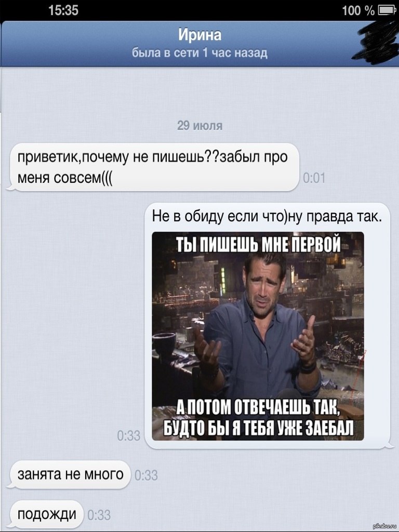
Task: Tap the battery icon in status bar
Action: click(387, 10)
